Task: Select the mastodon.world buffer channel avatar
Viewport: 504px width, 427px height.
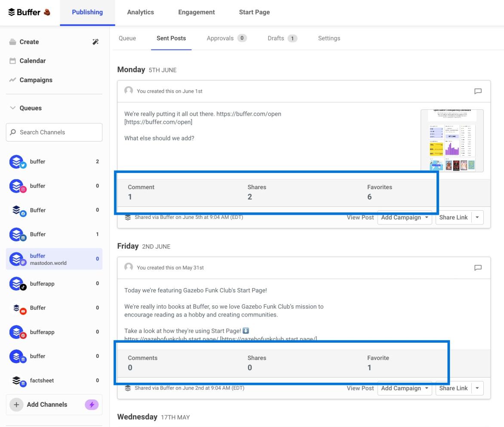Action: pyautogui.click(x=17, y=259)
